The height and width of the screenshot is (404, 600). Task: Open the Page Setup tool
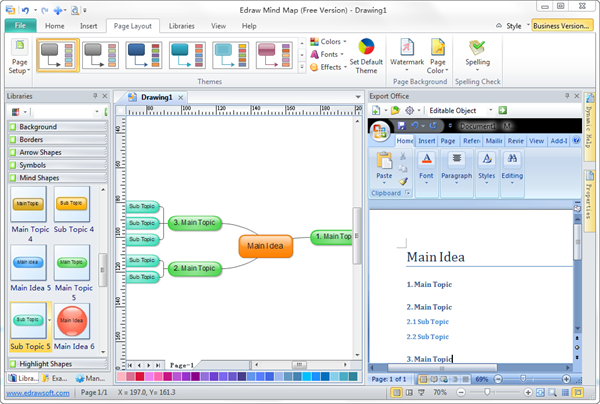[x=19, y=57]
